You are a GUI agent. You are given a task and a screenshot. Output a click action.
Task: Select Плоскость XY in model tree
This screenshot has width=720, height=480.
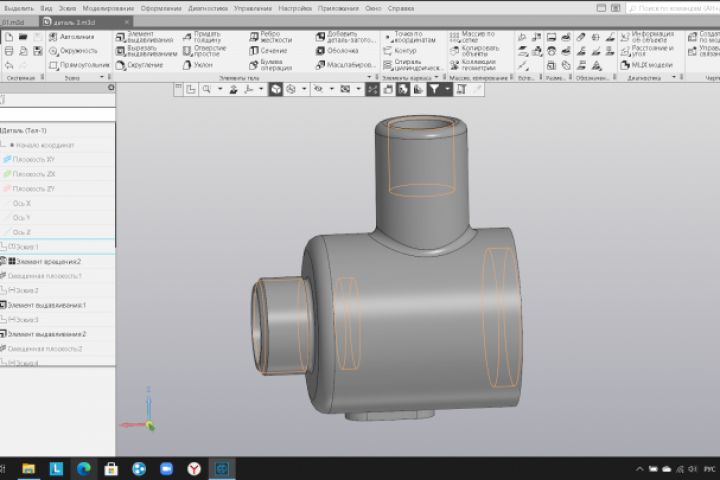click(33, 159)
